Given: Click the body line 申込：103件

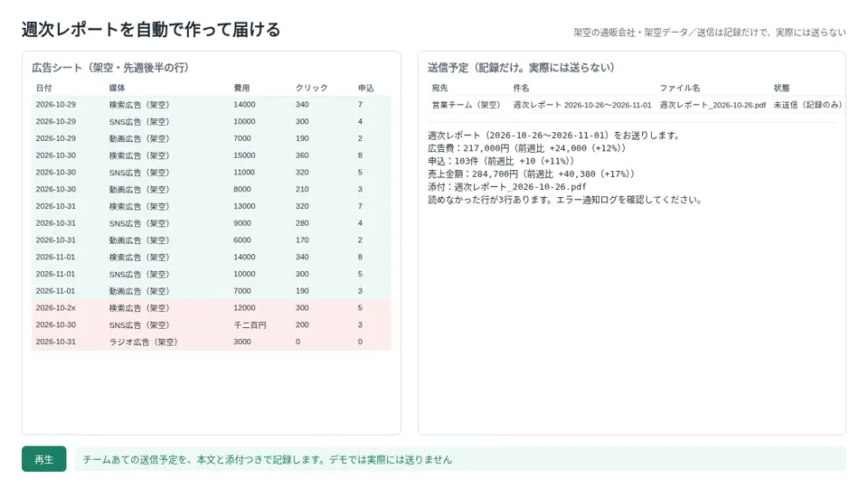Looking at the screenshot, I should tap(501, 161).
